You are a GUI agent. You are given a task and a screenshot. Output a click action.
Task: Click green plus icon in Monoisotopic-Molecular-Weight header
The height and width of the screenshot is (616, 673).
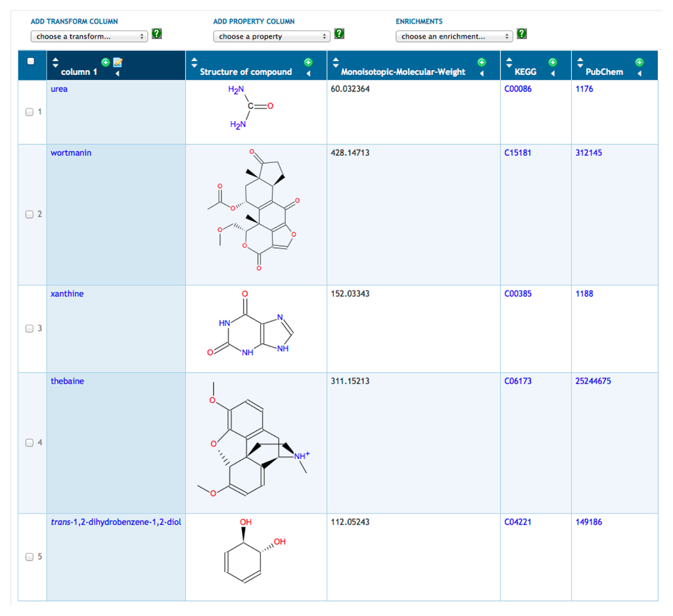481,62
